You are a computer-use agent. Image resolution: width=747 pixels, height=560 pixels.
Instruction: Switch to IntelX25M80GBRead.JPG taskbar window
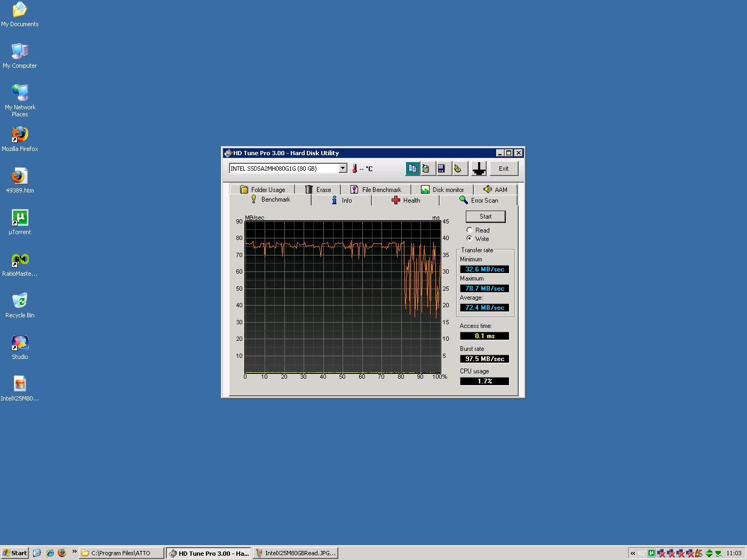tap(296, 553)
